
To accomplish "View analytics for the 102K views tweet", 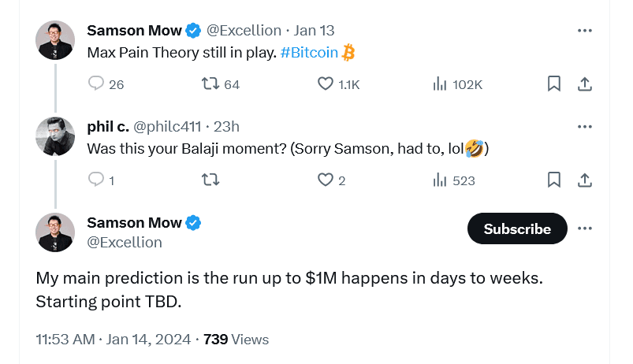I will tap(440, 84).
